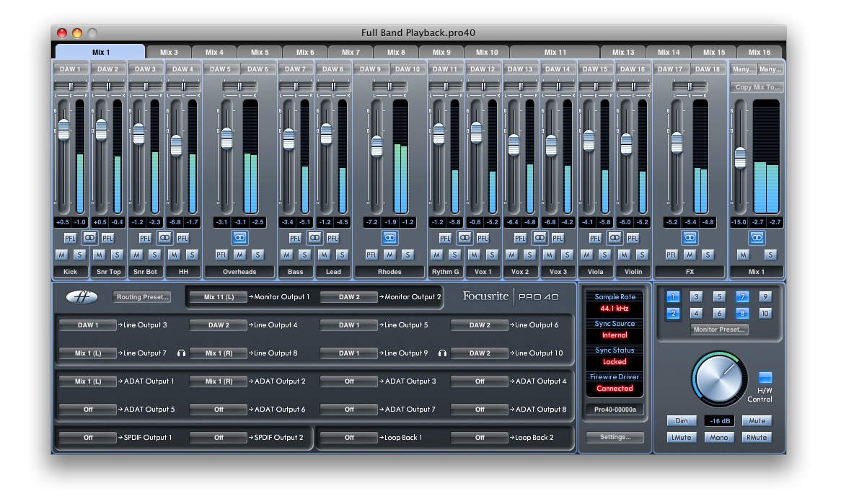Toggle the stereo link icon on the Overheads channel
This screenshot has width=841, height=504.
(239, 237)
